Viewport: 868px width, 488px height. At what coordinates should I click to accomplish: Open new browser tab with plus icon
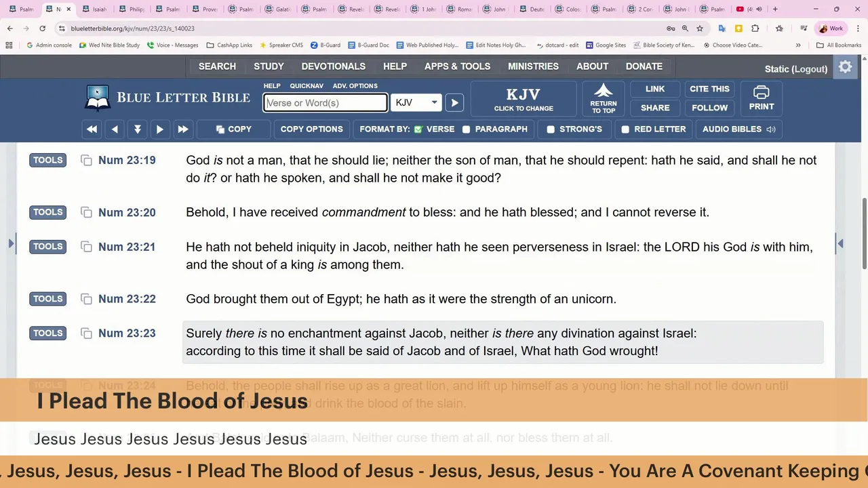pos(775,9)
